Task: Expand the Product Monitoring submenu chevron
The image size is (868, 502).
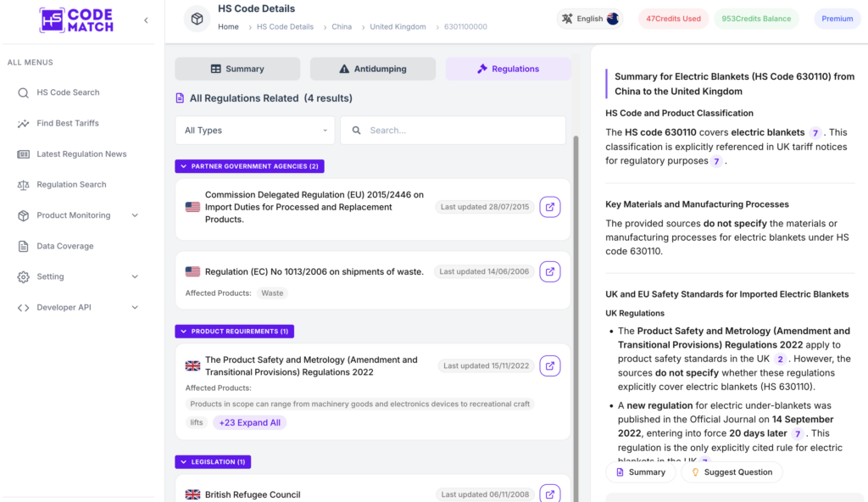Action: 135,215
